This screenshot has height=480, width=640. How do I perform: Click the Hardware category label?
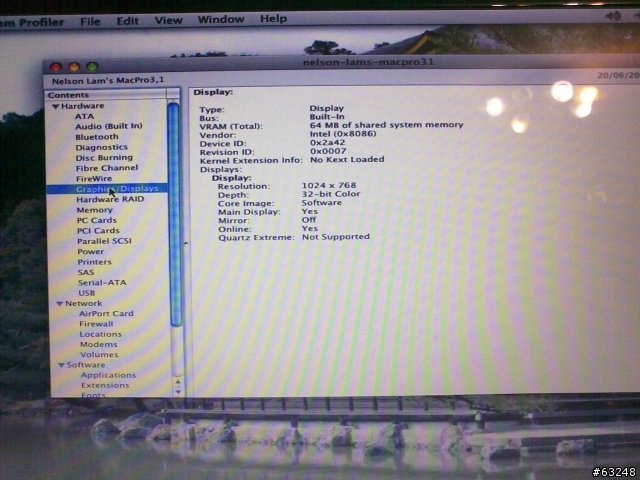83,106
